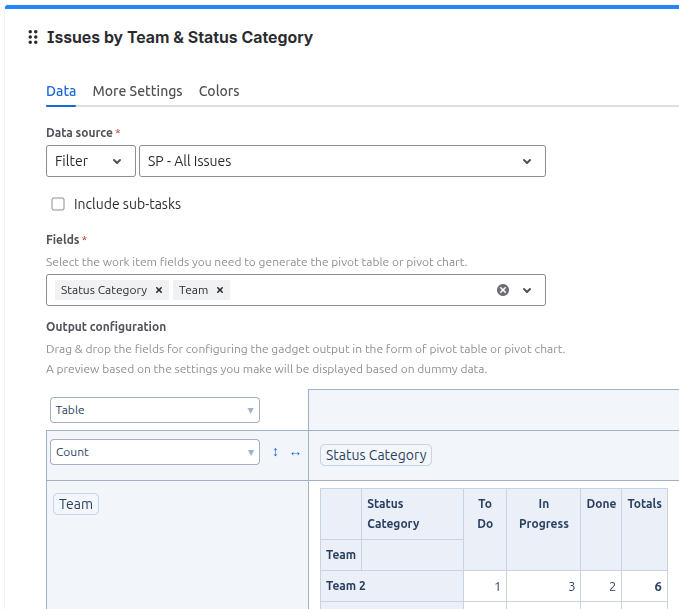679x609 pixels.
Task: Click the Issues by Team & Status Category title
Action: coord(180,37)
